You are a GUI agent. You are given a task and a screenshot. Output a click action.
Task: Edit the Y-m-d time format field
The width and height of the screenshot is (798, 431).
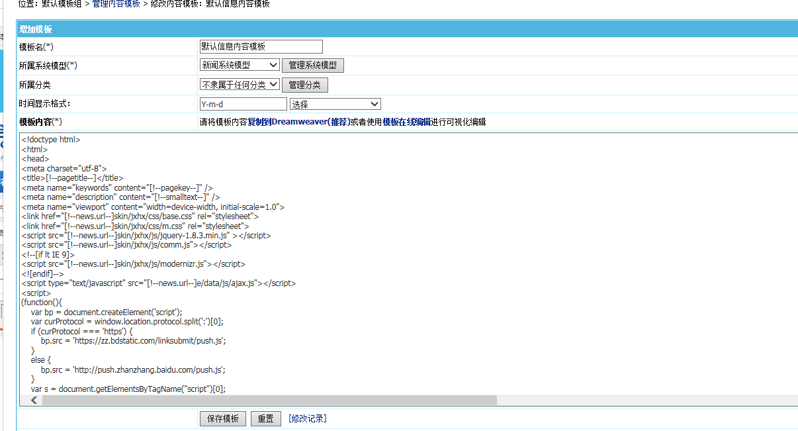tap(243, 104)
